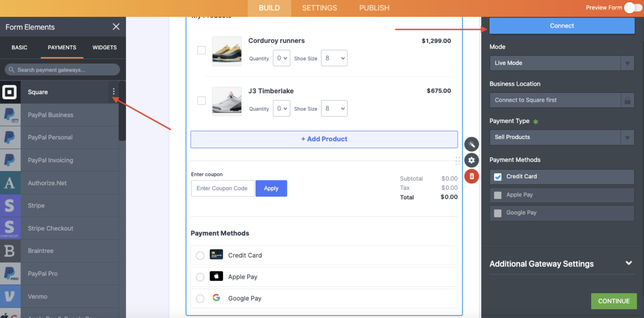Click the Authorize.Net gateway icon
644x318 pixels.
tap(10, 183)
